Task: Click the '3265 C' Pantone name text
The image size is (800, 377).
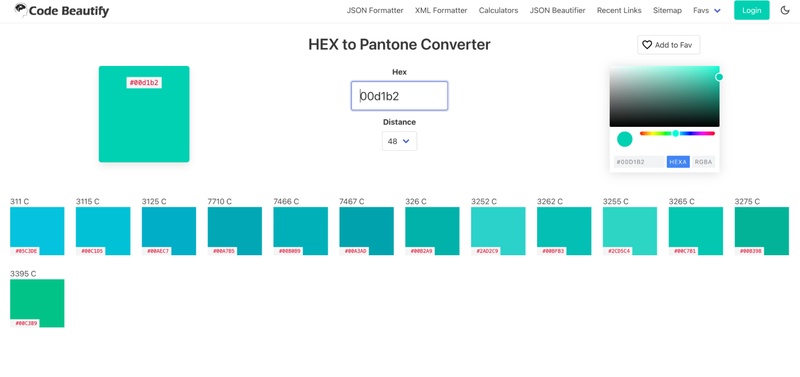Action: coord(682,202)
